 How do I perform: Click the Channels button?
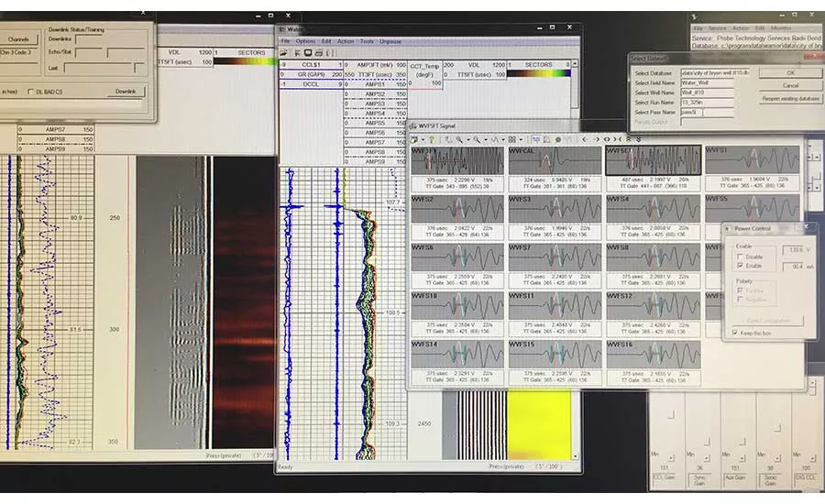point(18,39)
